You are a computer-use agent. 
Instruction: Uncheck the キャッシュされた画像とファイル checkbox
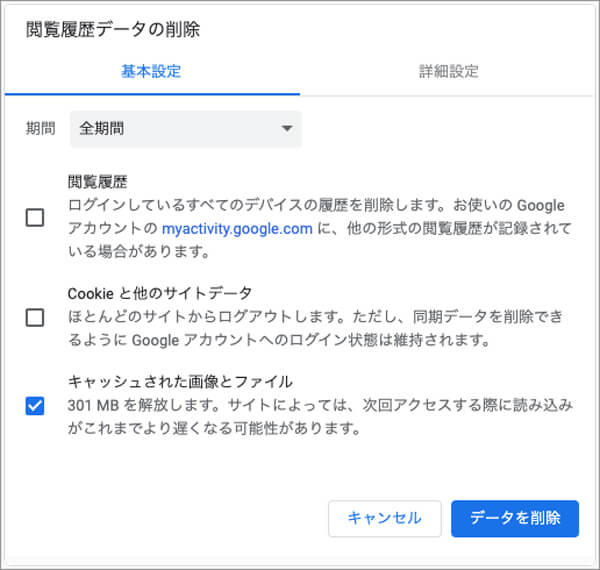(35, 406)
